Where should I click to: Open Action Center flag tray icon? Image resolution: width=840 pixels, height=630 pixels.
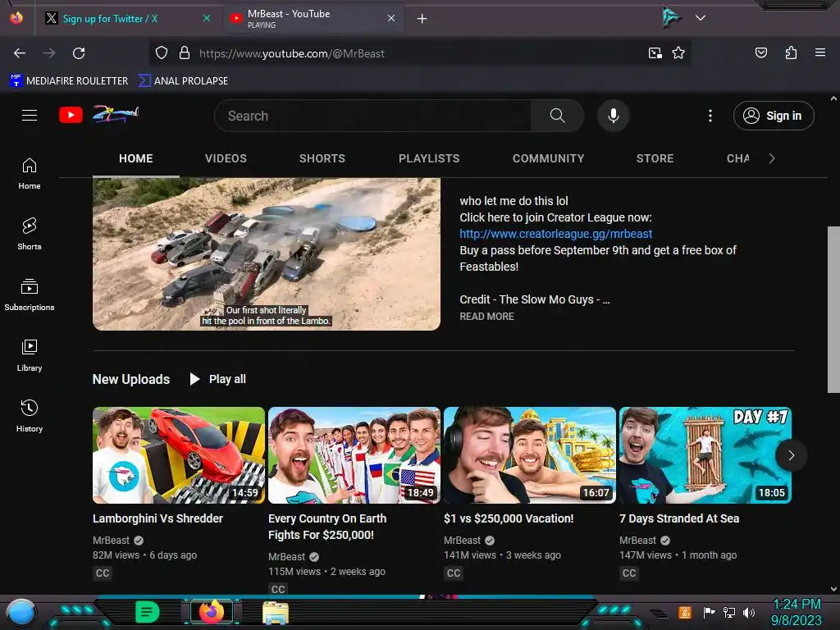[x=710, y=612]
